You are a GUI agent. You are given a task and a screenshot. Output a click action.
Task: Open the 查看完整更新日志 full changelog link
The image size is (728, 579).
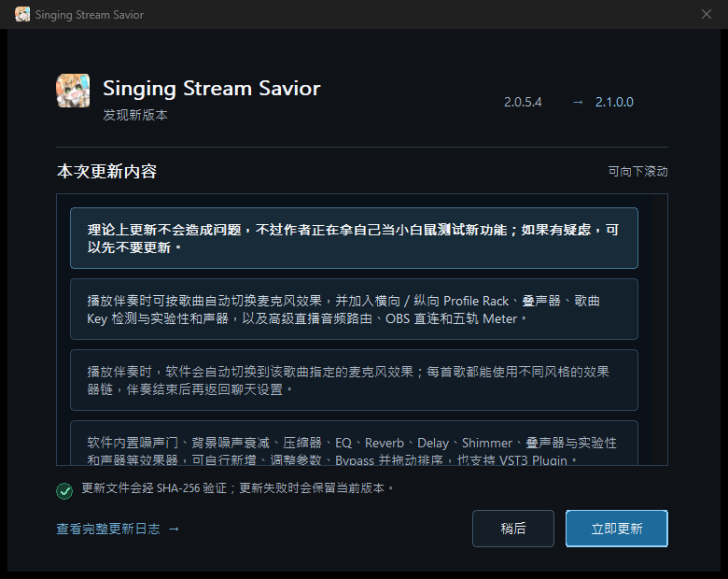pos(118,529)
